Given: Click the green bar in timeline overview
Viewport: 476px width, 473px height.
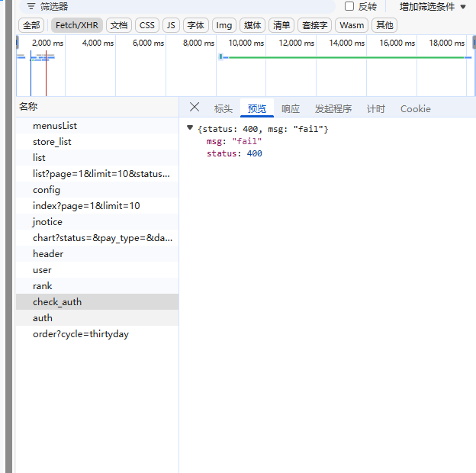Looking at the screenshot, I should pos(343,57).
